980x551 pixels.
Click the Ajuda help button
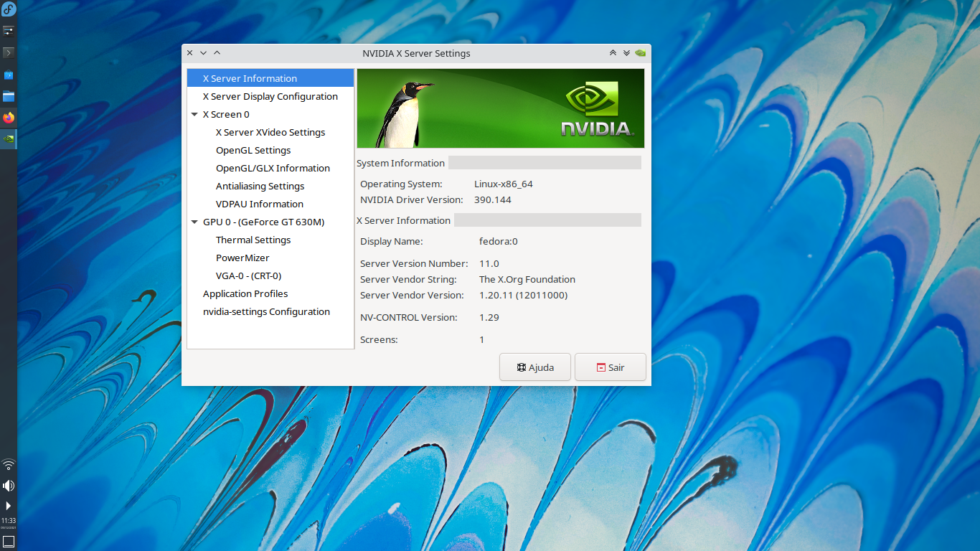pyautogui.click(x=535, y=367)
